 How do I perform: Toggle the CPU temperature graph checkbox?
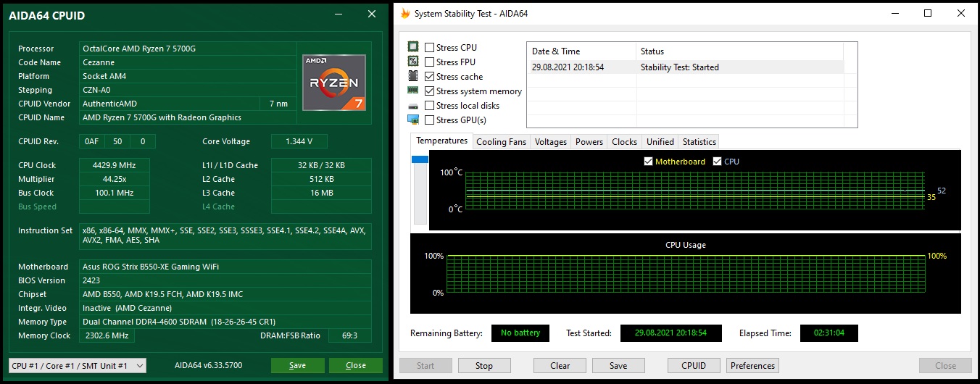pos(718,162)
